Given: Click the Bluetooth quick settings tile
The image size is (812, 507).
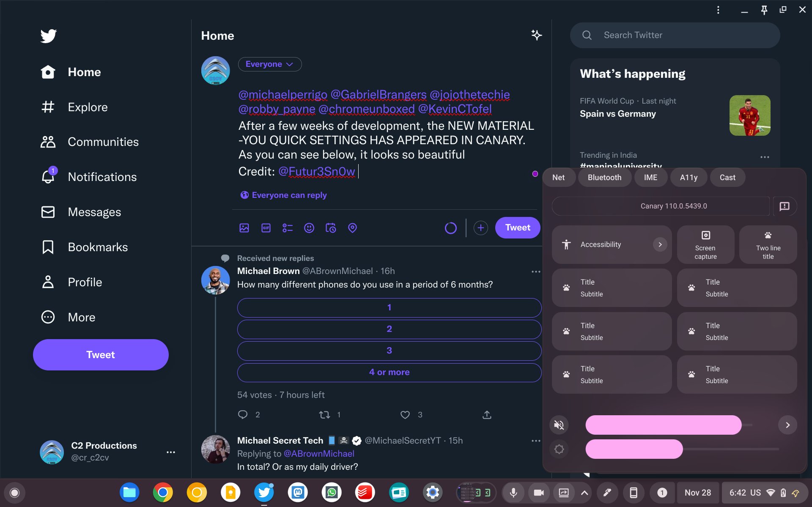Looking at the screenshot, I should click(604, 178).
